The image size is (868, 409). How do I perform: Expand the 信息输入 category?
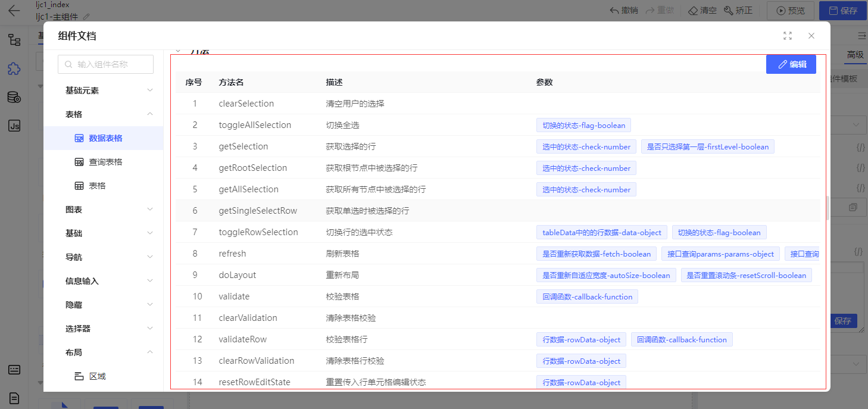150,281
